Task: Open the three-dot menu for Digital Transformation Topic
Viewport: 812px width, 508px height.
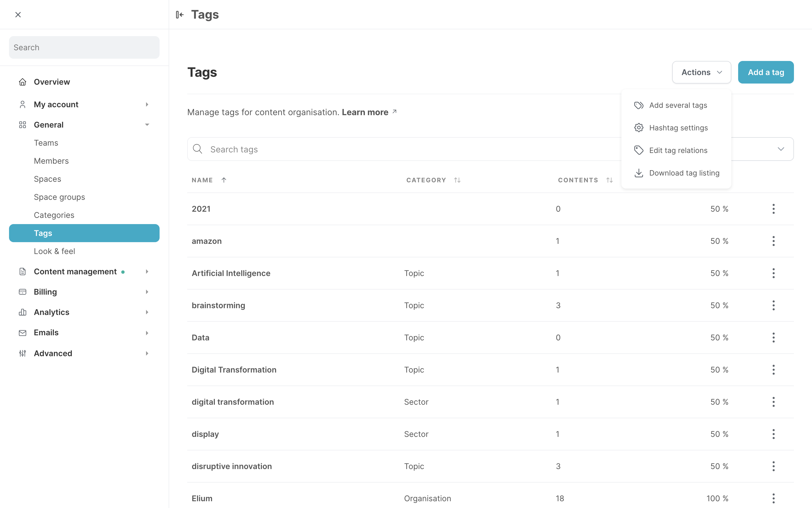Action: [773, 370]
